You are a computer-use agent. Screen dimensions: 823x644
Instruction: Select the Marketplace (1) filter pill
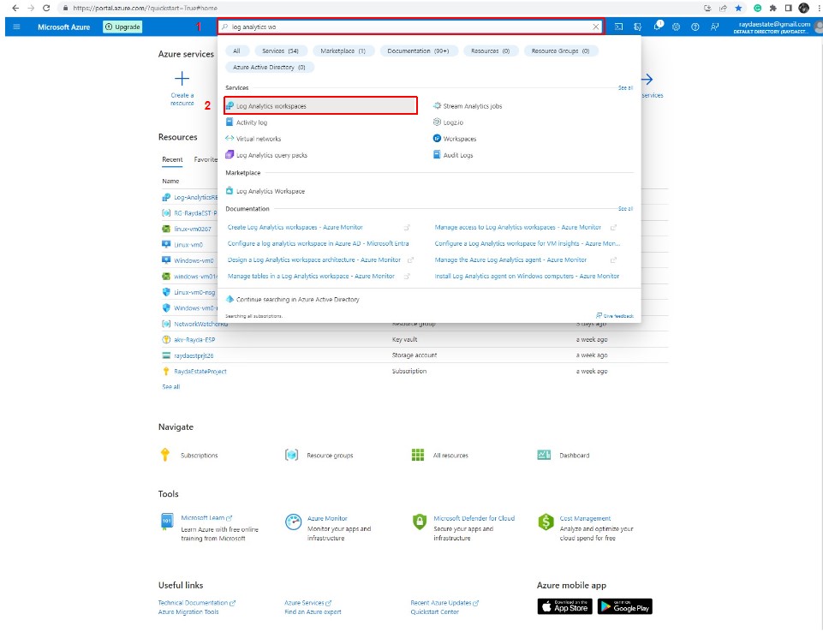tap(343, 51)
